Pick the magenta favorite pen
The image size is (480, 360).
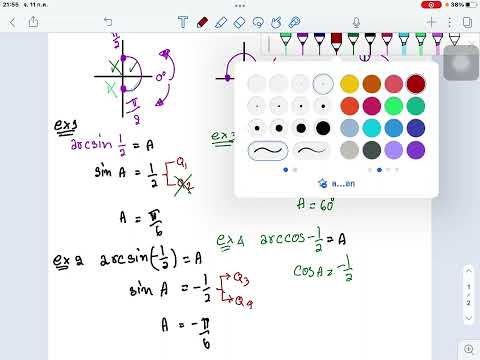pos(387,43)
